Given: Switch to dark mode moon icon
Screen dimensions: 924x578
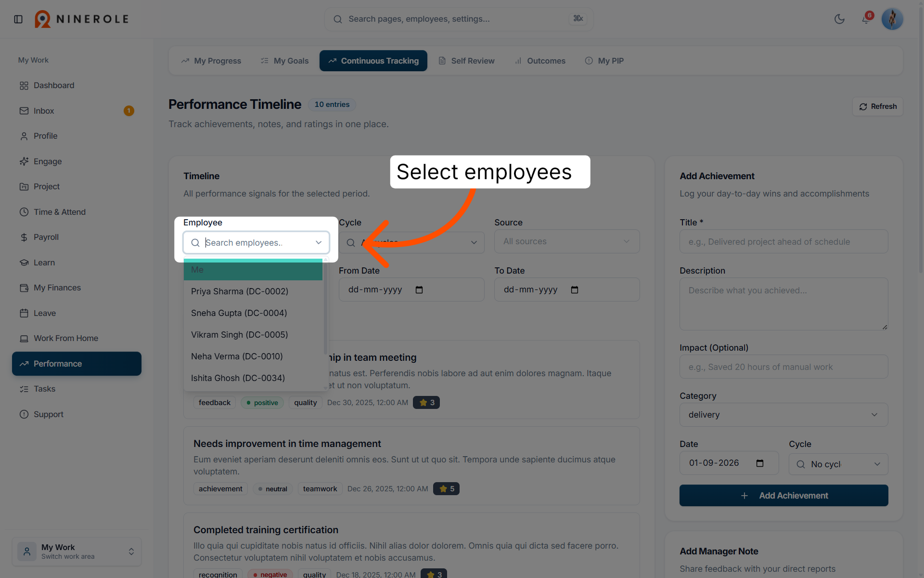Looking at the screenshot, I should (839, 19).
